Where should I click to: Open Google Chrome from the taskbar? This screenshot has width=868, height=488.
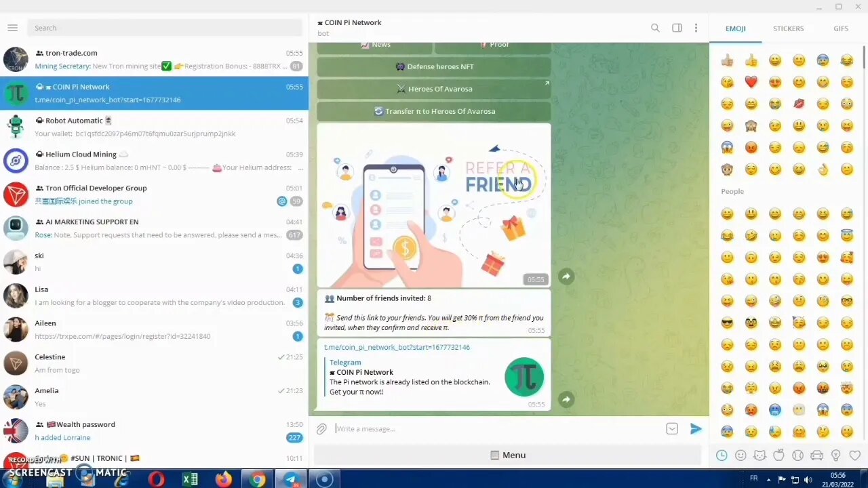coord(257,479)
